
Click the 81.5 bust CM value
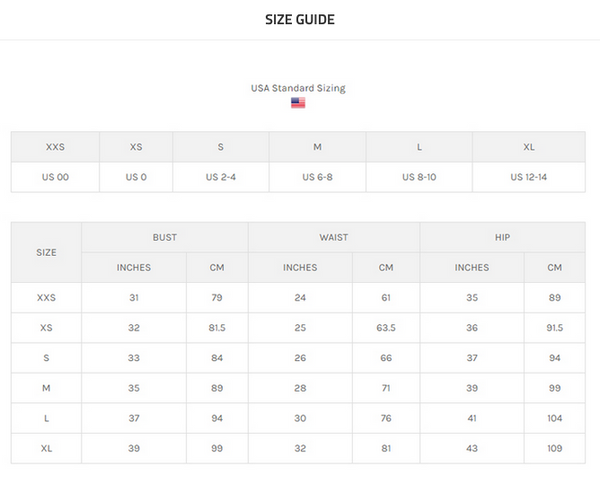217,328
